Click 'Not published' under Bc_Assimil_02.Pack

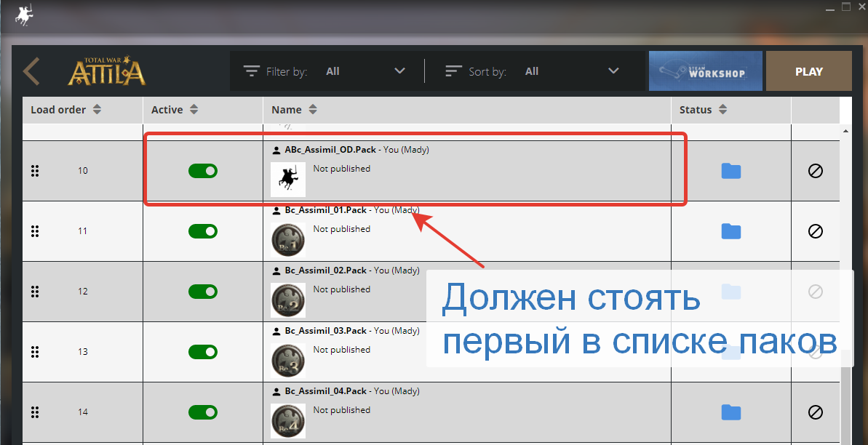(x=341, y=289)
